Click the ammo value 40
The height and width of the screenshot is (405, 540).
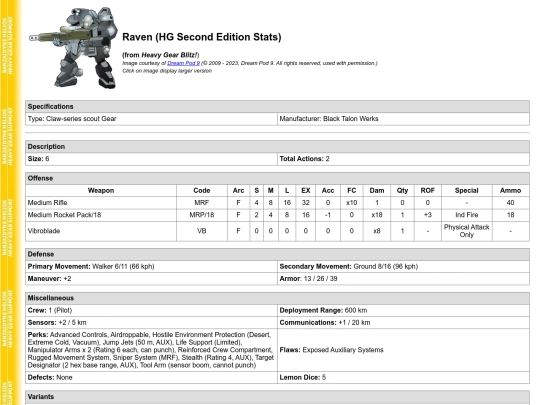point(510,202)
